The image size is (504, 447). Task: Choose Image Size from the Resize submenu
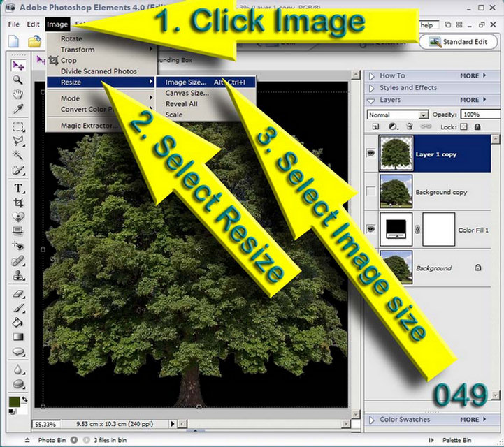pos(206,82)
